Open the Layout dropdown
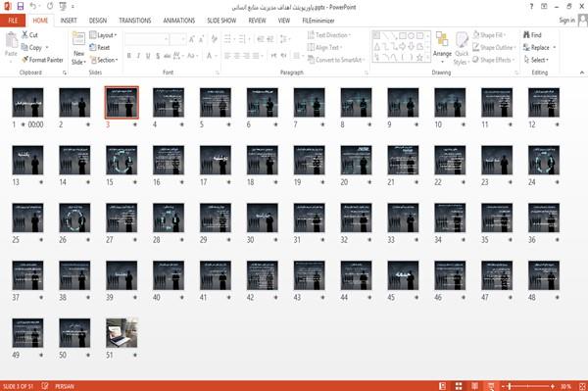This screenshot has height=391, width=588. coord(103,35)
